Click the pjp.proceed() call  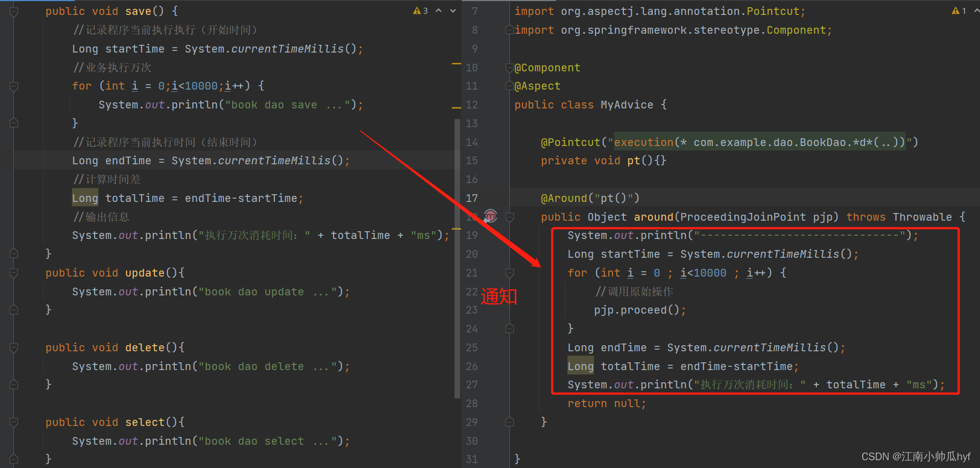click(x=640, y=310)
